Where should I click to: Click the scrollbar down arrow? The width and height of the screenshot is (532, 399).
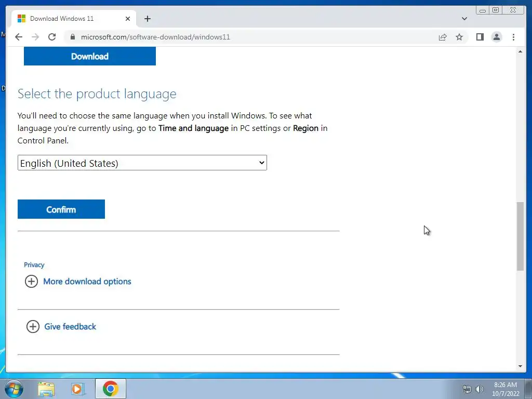click(x=520, y=366)
